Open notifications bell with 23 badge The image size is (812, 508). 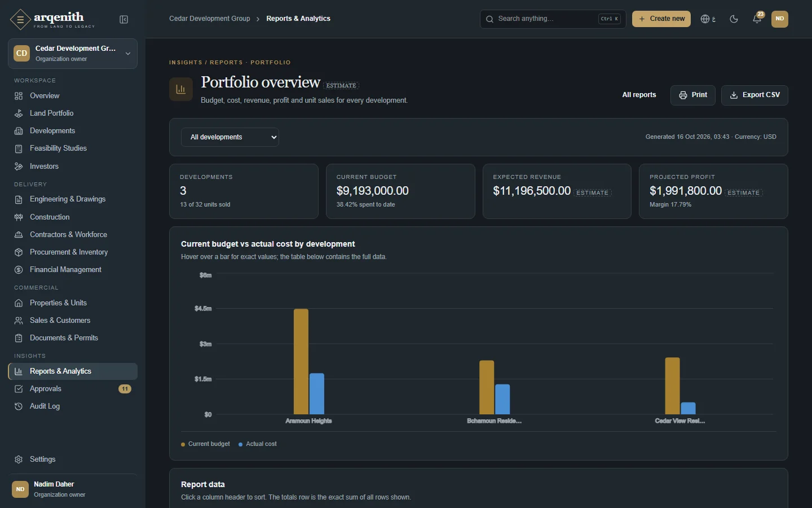[757, 19]
